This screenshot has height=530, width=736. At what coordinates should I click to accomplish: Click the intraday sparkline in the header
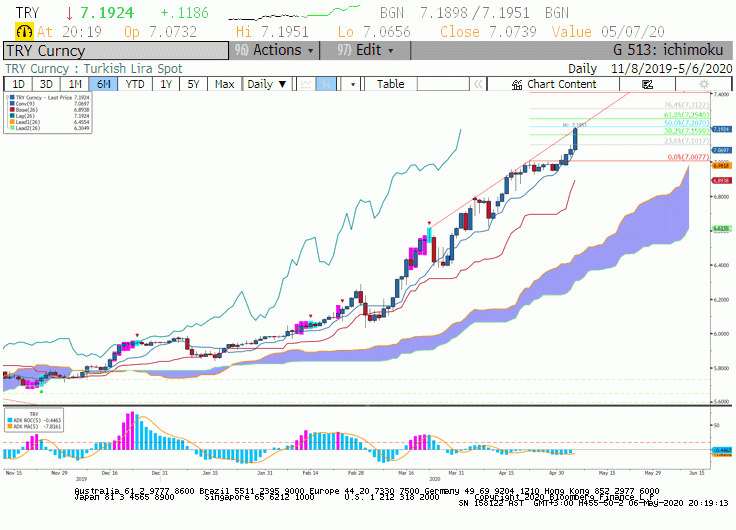tap(294, 13)
